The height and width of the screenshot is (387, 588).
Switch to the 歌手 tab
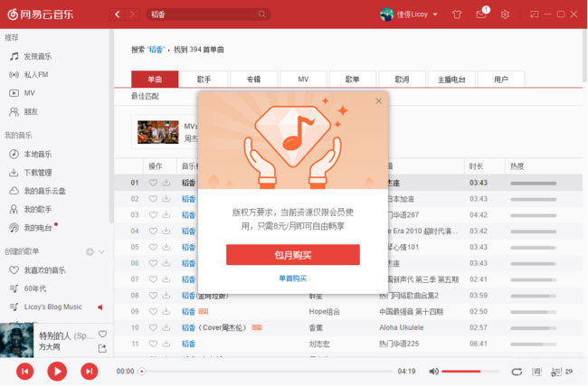[x=204, y=80]
